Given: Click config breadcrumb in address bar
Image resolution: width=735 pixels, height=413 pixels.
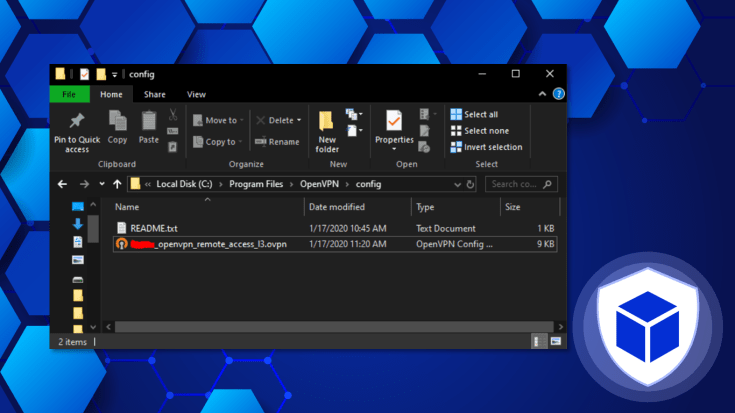Looking at the screenshot, I should [x=368, y=184].
